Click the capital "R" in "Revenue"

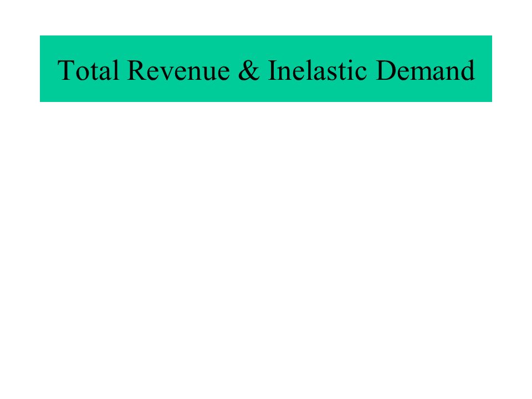[136, 70]
